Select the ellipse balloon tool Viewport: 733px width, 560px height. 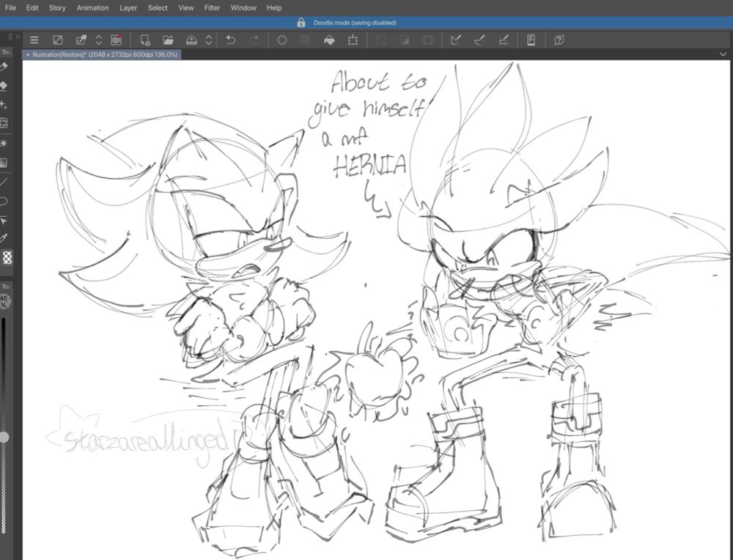[4, 202]
